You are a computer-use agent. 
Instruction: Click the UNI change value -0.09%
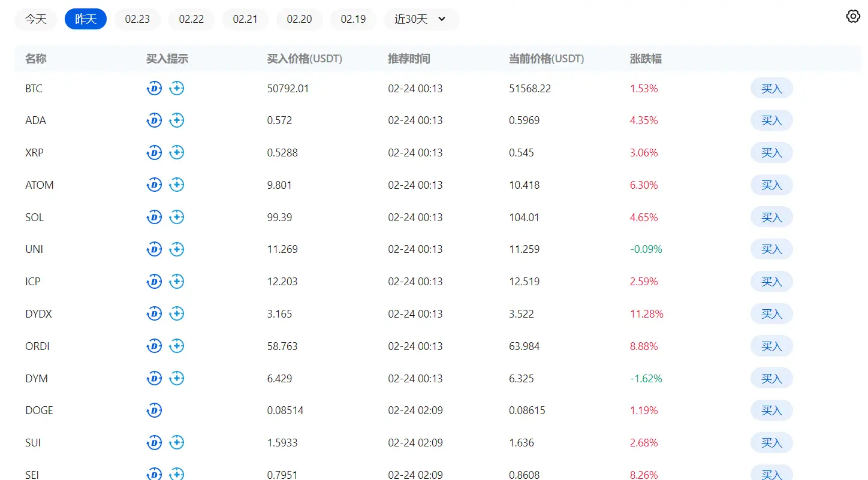[x=646, y=249]
